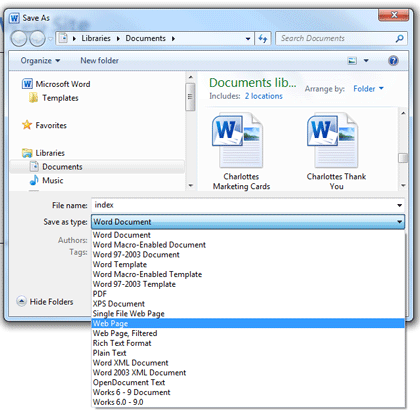The height and width of the screenshot is (415, 420).
Task: Click the Templates folder icon
Action: [33, 98]
